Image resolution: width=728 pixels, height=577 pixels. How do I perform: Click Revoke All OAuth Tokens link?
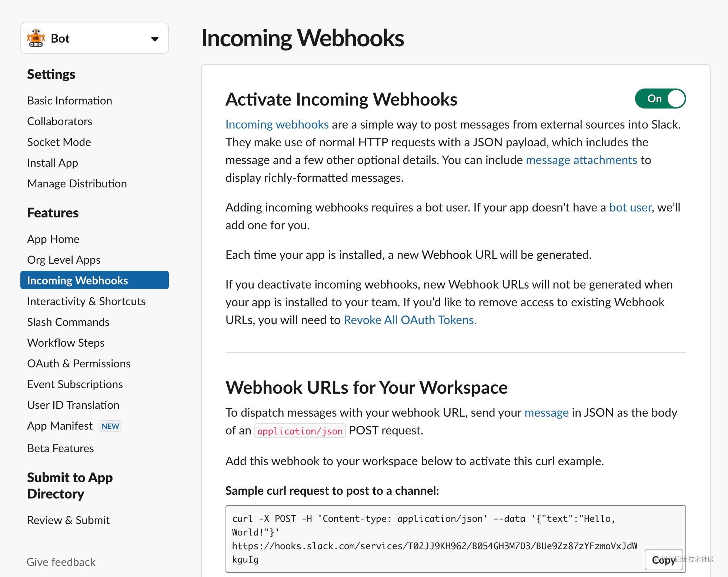(x=410, y=320)
